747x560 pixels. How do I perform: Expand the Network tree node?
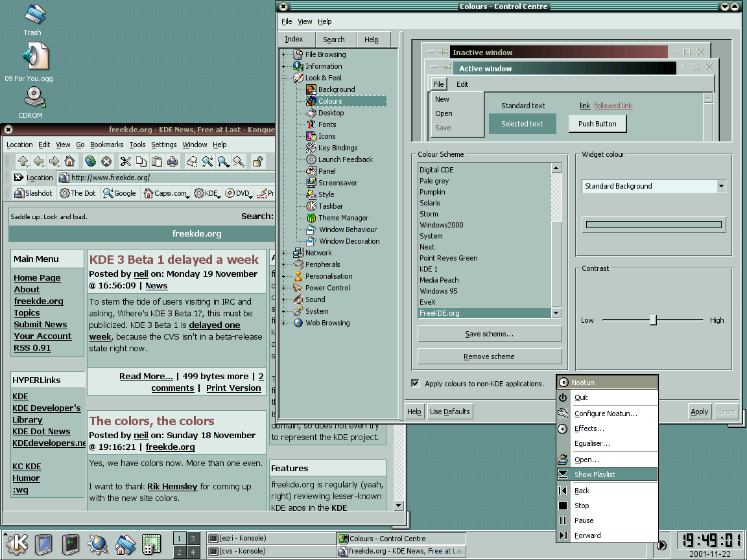point(284,253)
